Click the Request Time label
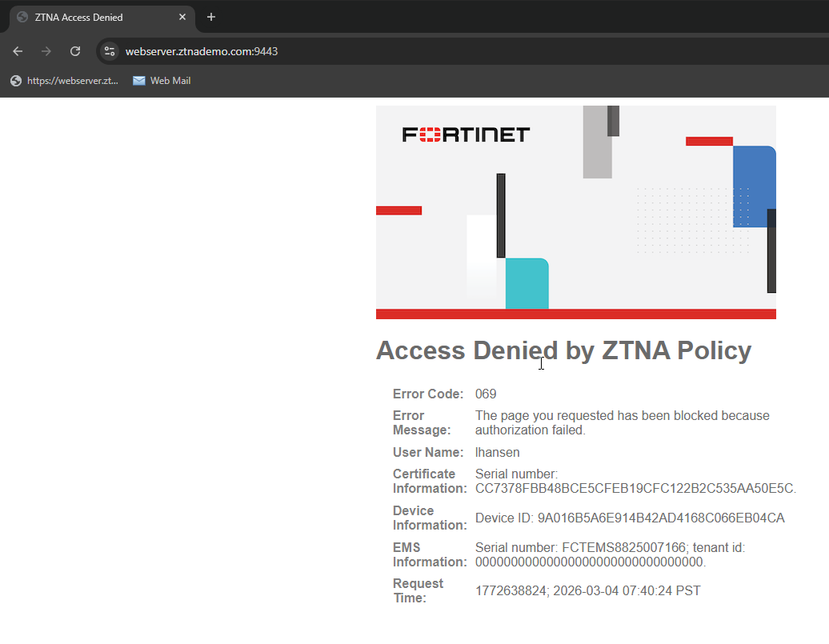This screenshot has width=829, height=644. pyautogui.click(x=418, y=590)
